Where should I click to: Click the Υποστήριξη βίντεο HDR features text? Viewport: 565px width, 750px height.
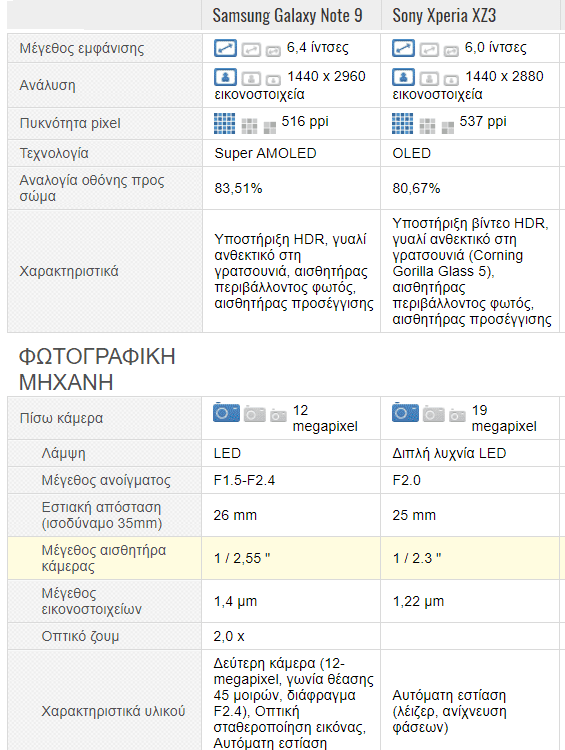click(x=472, y=271)
